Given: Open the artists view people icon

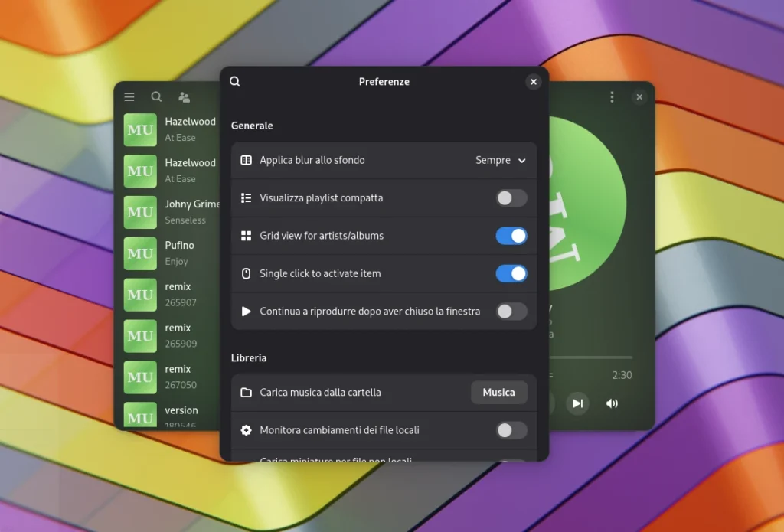Looking at the screenshot, I should (x=184, y=97).
